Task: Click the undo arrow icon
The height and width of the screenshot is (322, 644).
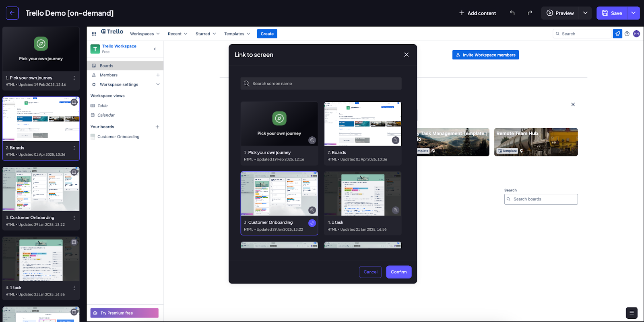Action: pos(512,13)
